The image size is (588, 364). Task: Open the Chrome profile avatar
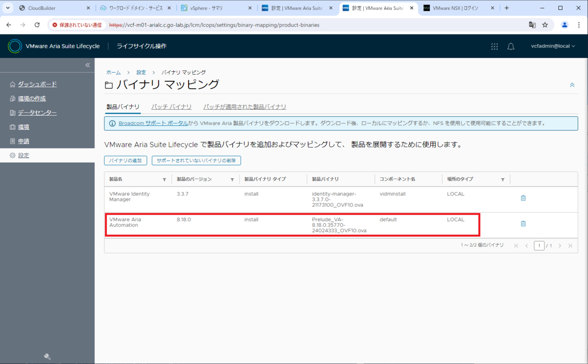(x=564, y=24)
